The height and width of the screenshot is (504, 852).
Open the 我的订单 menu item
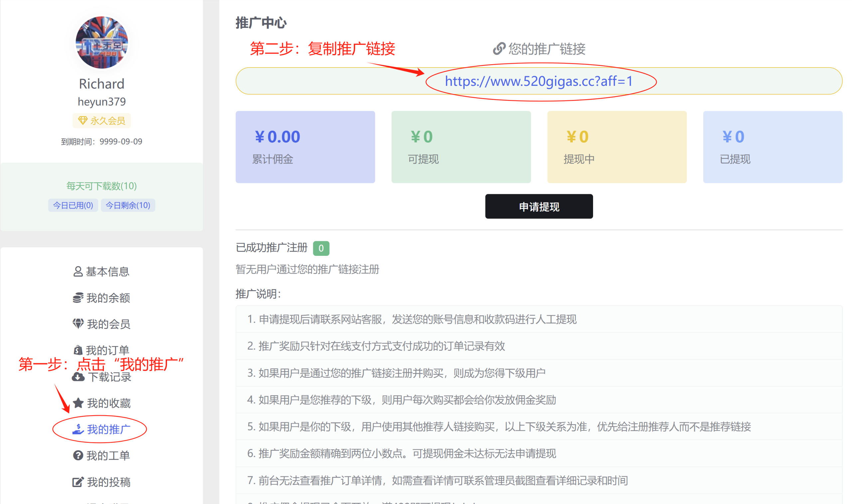click(107, 350)
